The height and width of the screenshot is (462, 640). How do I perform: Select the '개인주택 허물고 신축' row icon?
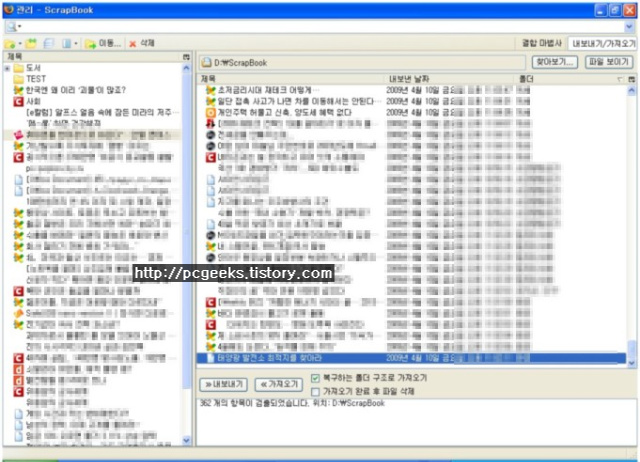(210, 112)
